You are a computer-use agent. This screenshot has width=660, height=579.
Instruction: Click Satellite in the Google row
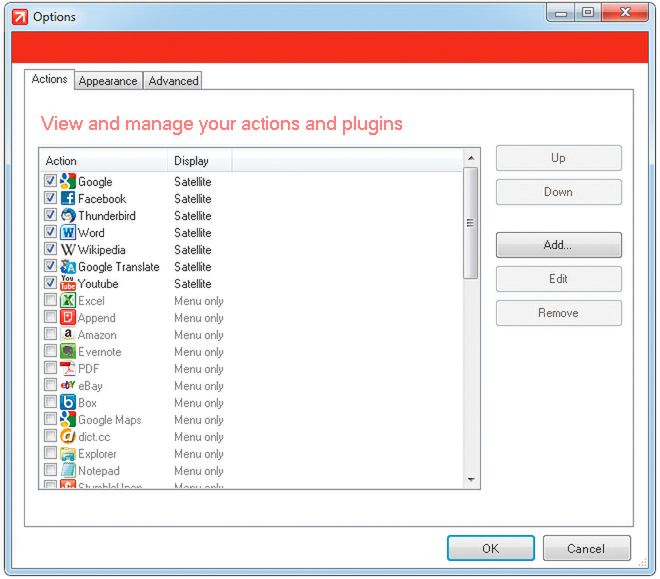click(x=193, y=182)
